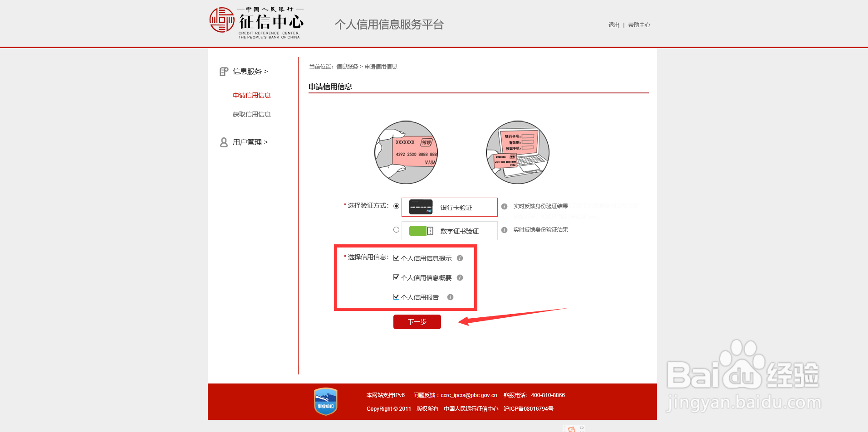
Task: Uncheck 个人信用报告
Action: [x=396, y=296]
